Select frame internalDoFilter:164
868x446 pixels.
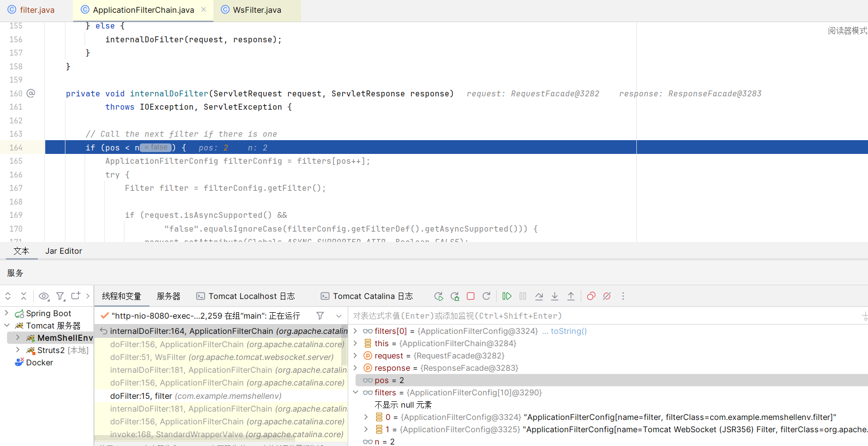[221, 331]
